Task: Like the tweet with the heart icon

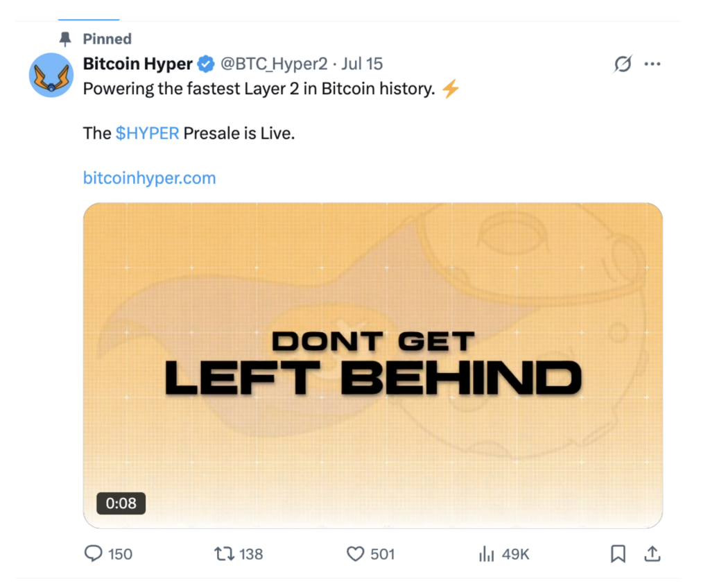Action: point(355,553)
